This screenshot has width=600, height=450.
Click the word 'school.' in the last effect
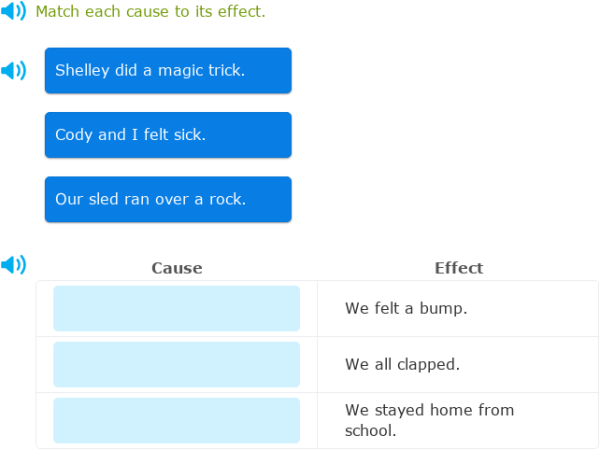click(371, 431)
